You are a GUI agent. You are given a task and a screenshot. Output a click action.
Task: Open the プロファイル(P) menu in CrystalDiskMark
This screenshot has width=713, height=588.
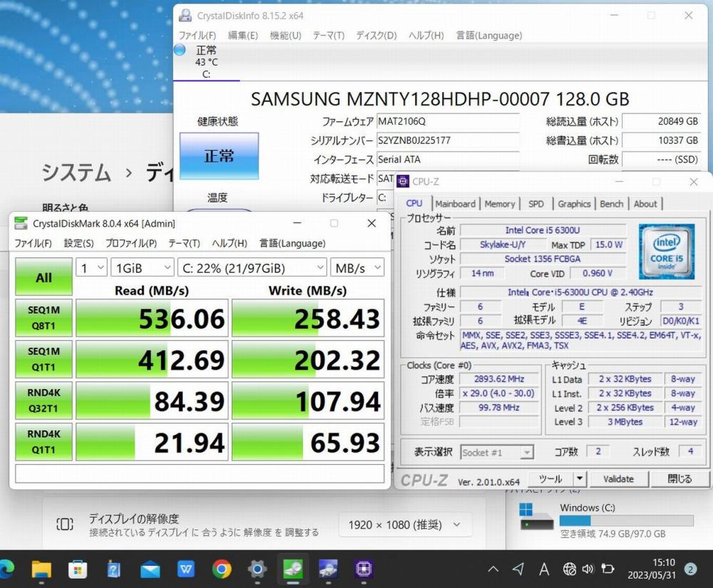(x=131, y=244)
